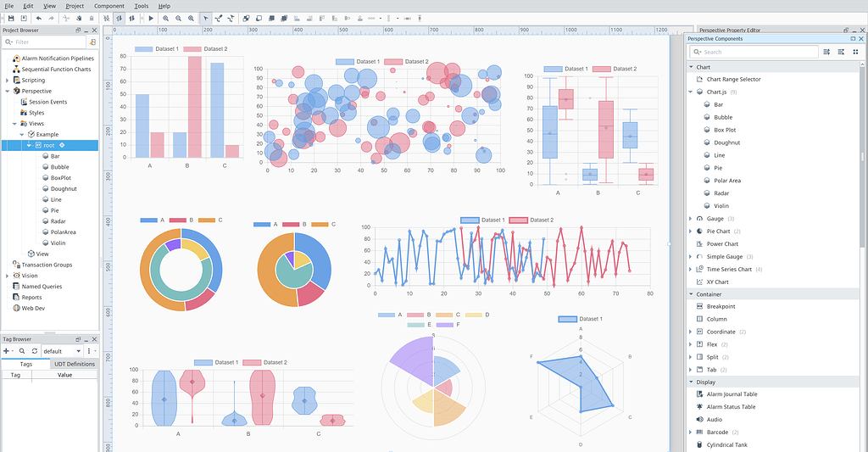The height and width of the screenshot is (452, 868).
Task: Collapse the Chart.js group in components
Action: click(x=690, y=92)
